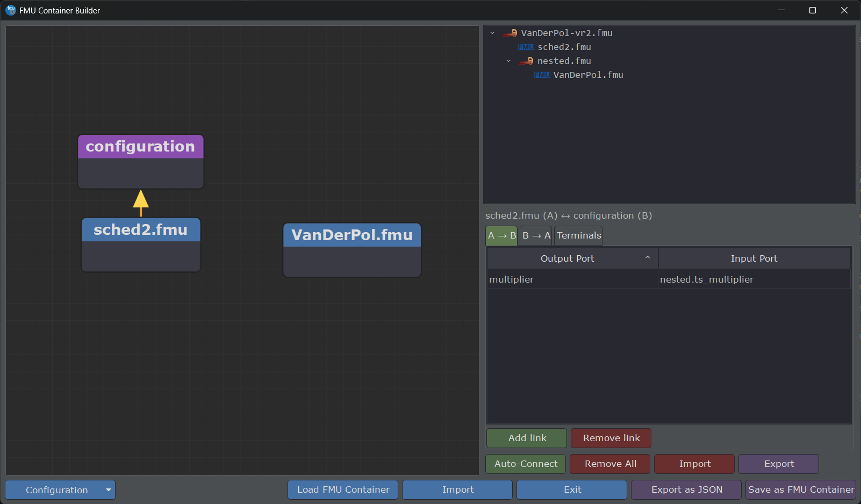This screenshot has width=861, height=504.
Task: Click the Input Port column header
Action: pos(754,258)
